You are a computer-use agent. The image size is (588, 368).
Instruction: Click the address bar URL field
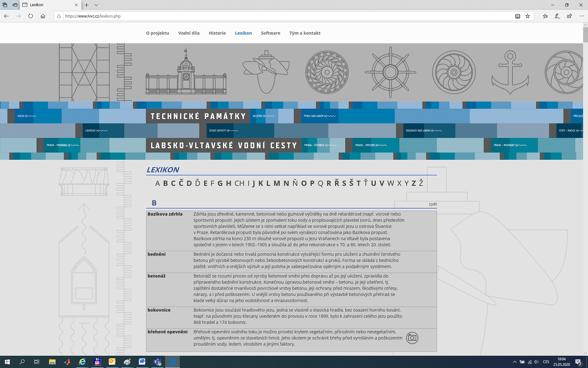261,16
